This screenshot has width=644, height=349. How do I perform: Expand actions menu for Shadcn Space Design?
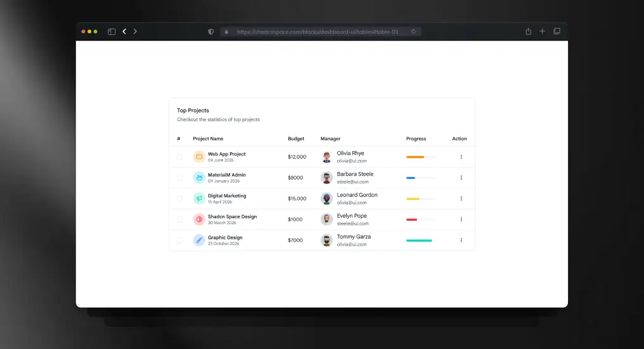(461, 220)
